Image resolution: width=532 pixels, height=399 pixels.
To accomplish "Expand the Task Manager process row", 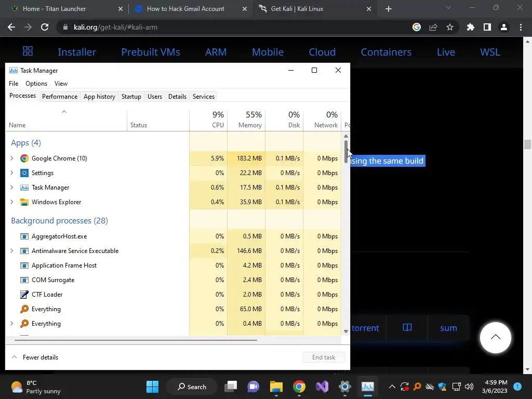I will (12, 187).
